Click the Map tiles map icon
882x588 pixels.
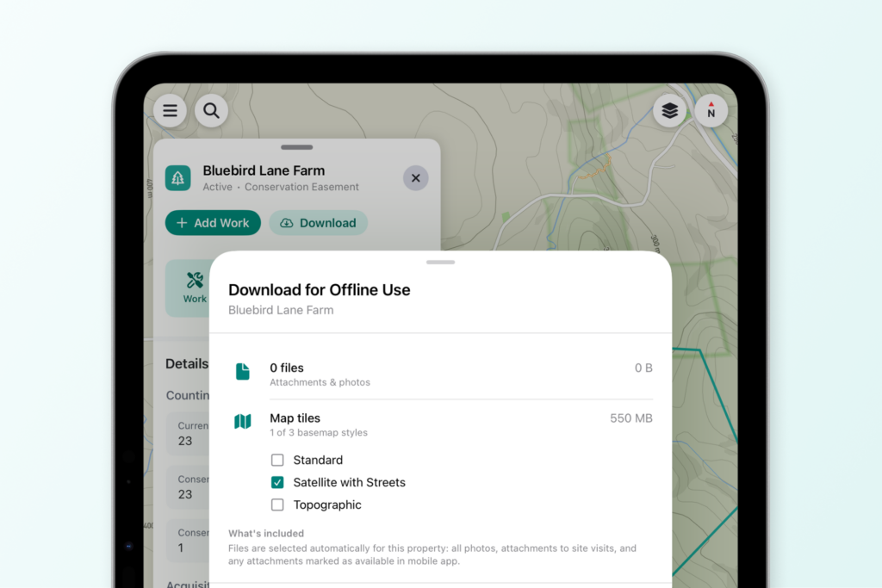click(242, 422)
